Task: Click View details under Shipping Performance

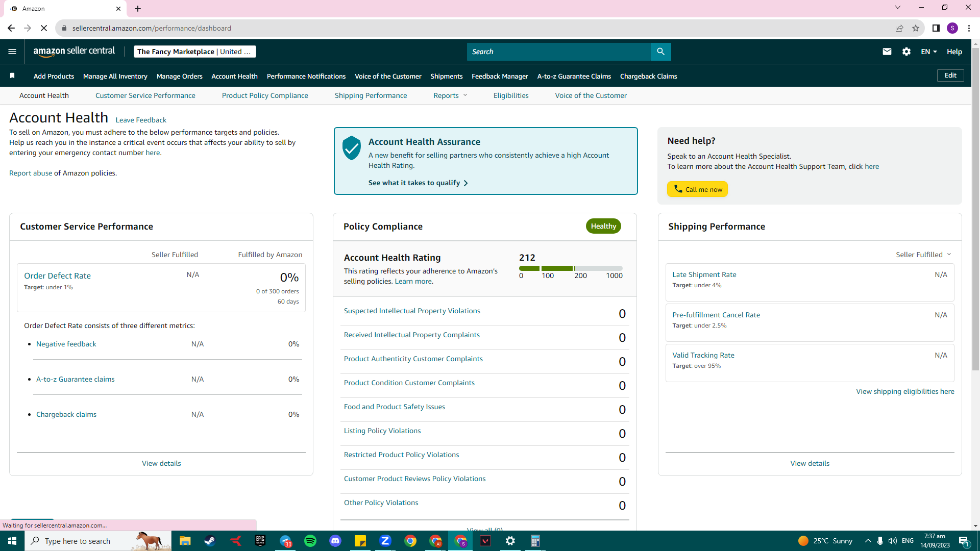Action: tap(810, 463)
